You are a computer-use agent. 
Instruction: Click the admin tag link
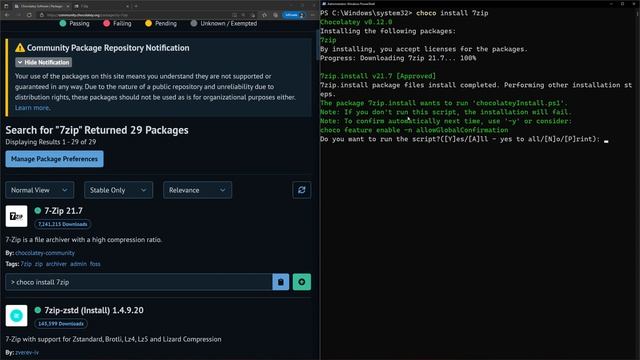click(x=78, y=264)
